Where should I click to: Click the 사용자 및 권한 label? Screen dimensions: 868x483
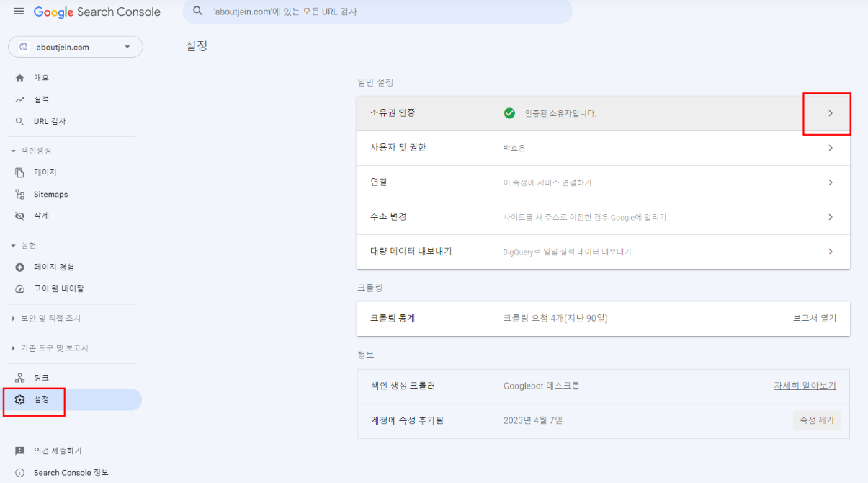(x=398, y=148)
